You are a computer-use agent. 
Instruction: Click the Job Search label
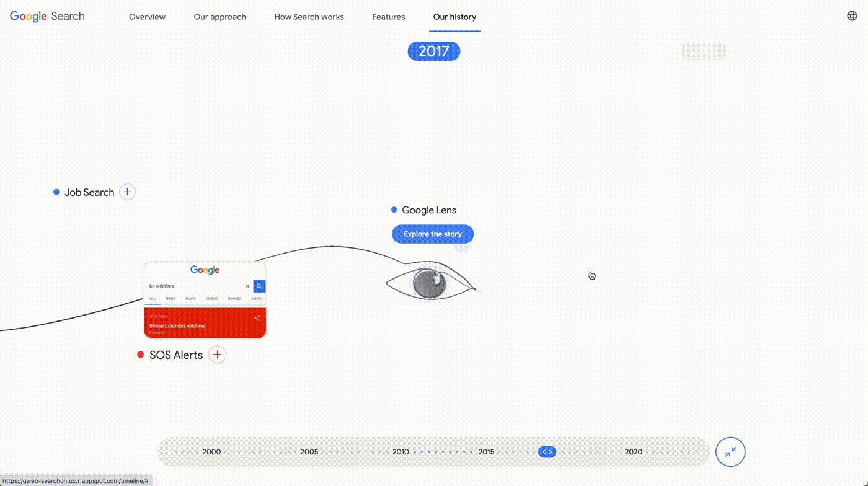click(x=89, y=192)
